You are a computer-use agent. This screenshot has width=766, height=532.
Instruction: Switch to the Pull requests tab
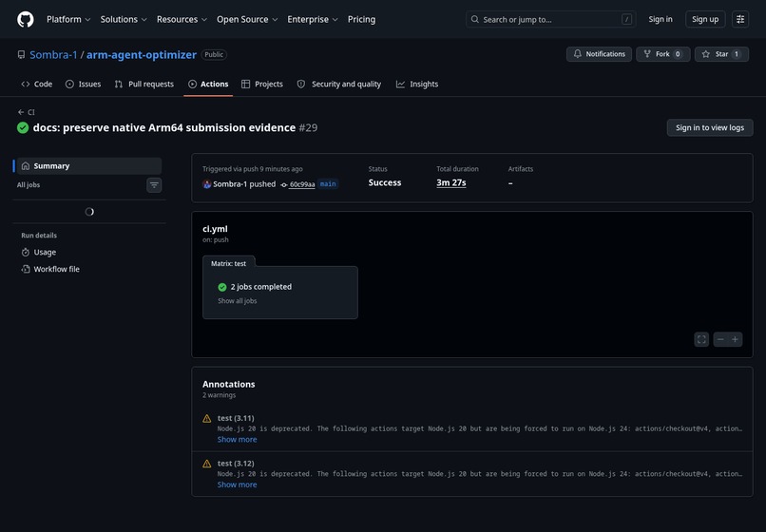(x=144, y=84)
